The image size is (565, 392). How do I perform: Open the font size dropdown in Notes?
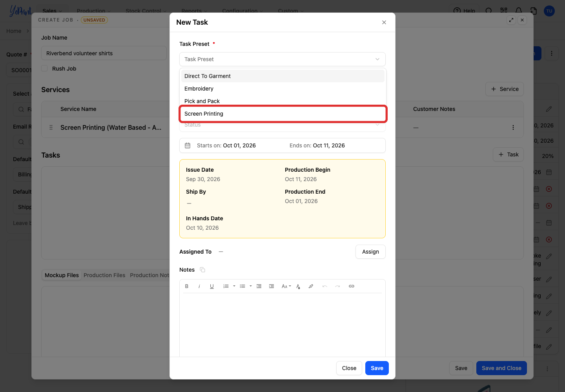click(x=286, y=286)
